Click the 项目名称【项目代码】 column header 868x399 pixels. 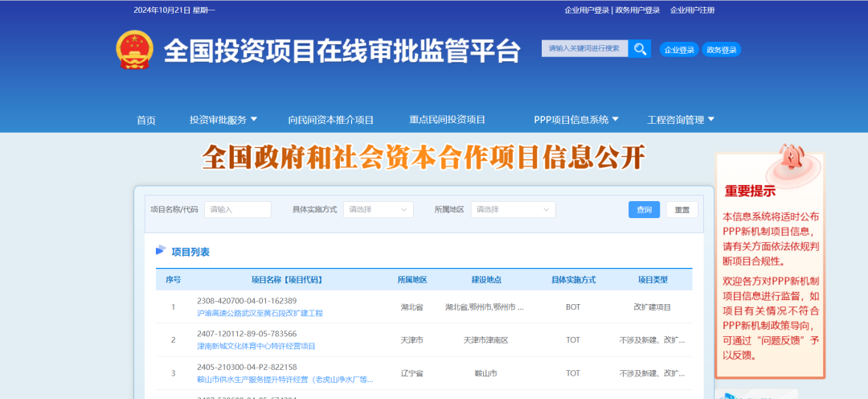coord(287,280)
